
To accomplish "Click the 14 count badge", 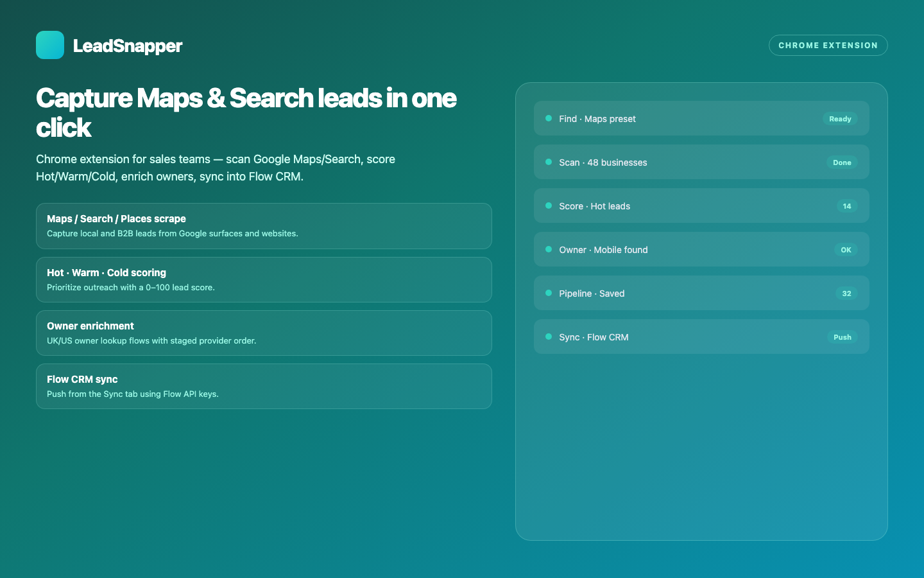I will 847,206.
